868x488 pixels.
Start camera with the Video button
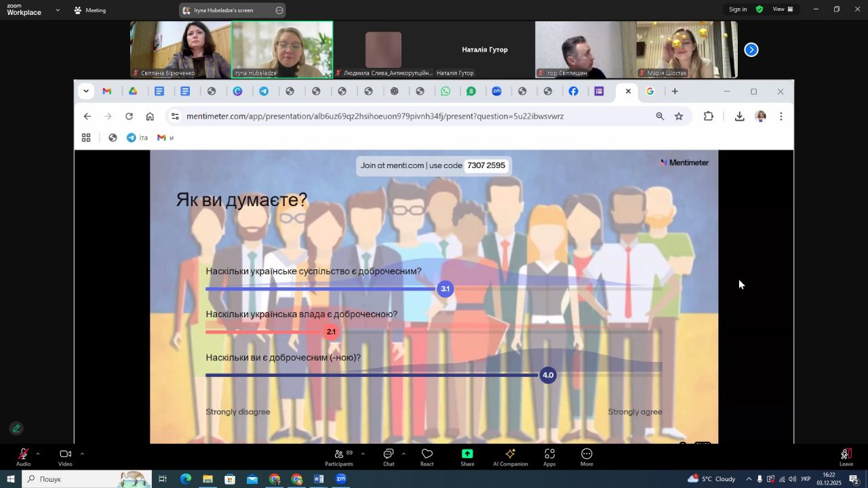(65, 455)
